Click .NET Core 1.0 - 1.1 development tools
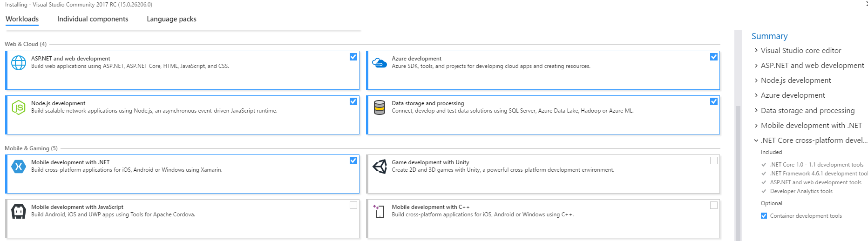Viewport: 868px width, 241px height. (x=816, y=165)
